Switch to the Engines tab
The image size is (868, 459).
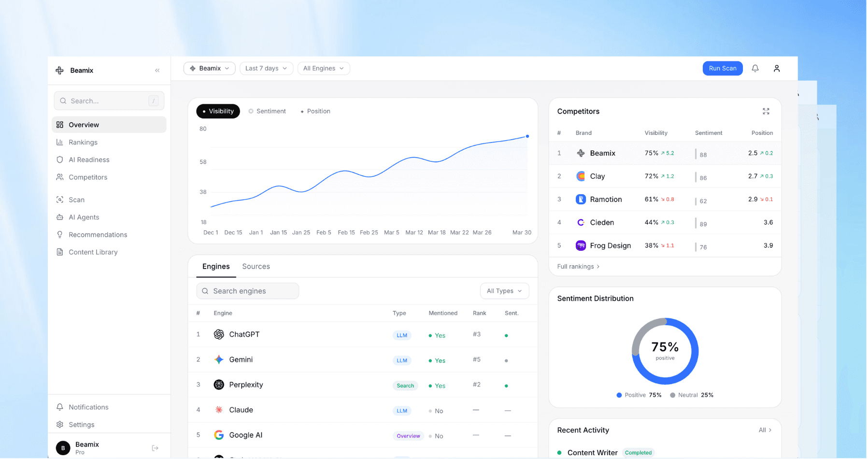216,267
